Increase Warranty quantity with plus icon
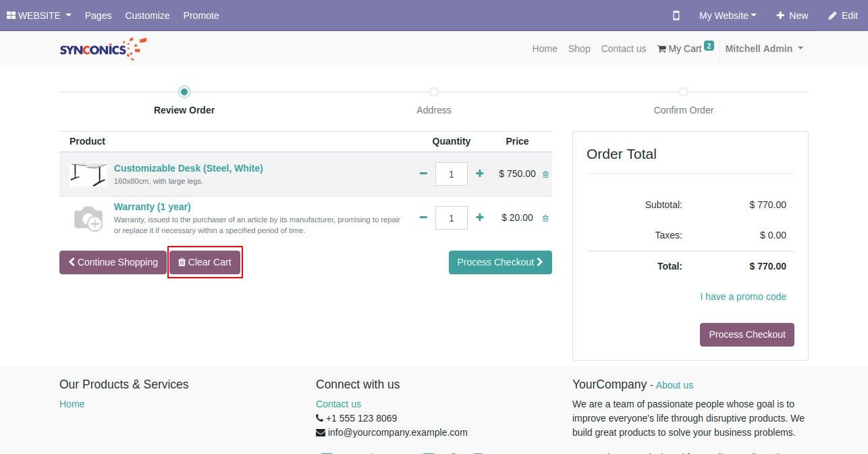The width and height of the screenshot is (868, 454). 480,218
